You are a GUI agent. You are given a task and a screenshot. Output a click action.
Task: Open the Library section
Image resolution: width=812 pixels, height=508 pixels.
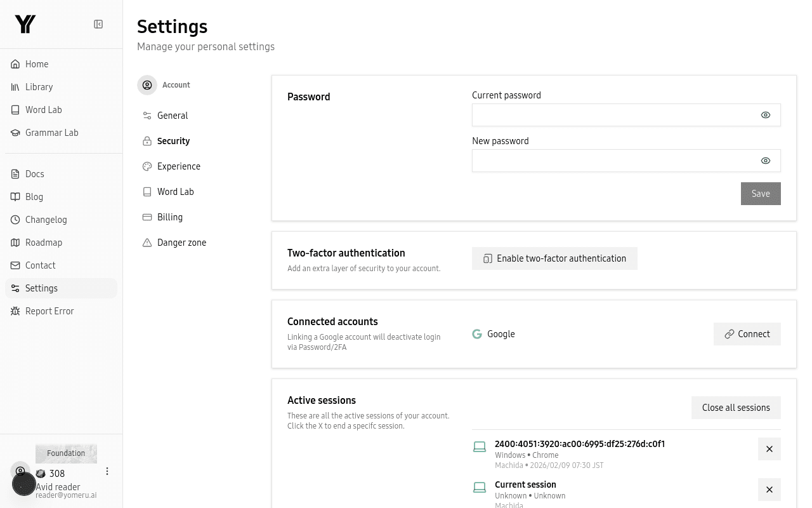[39, 87]
